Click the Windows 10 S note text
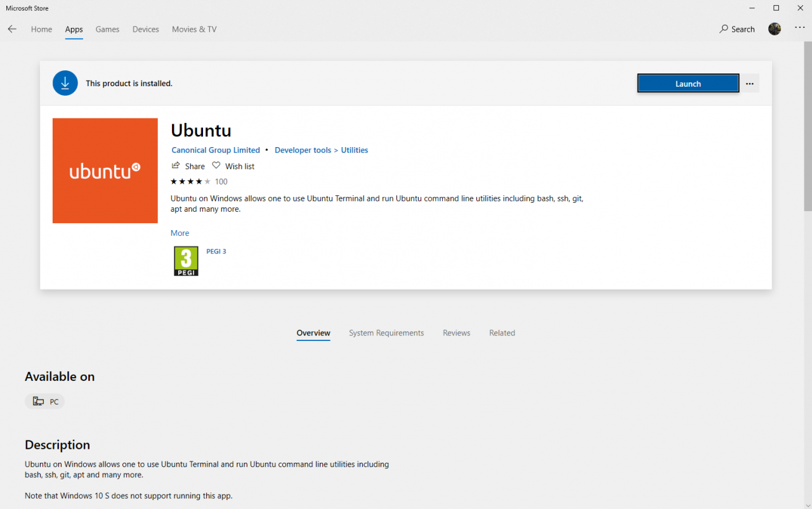 coord(129,496)
